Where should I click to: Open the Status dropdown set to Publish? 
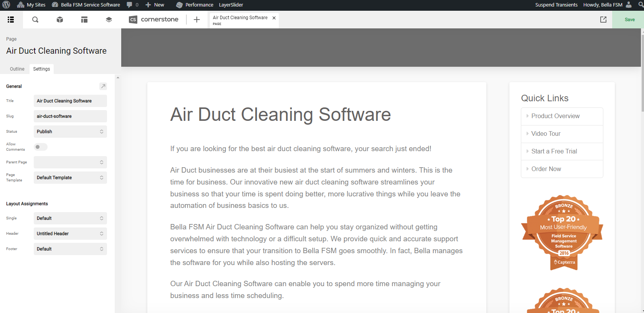click(x=70, y=132)
